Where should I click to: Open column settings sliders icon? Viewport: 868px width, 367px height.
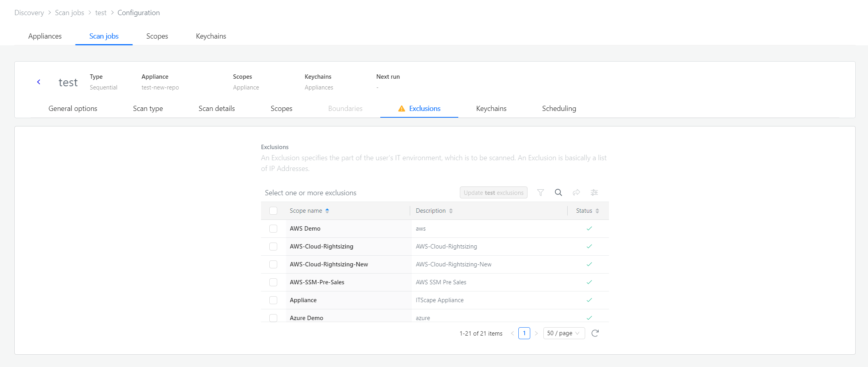(x=594, y=192)
